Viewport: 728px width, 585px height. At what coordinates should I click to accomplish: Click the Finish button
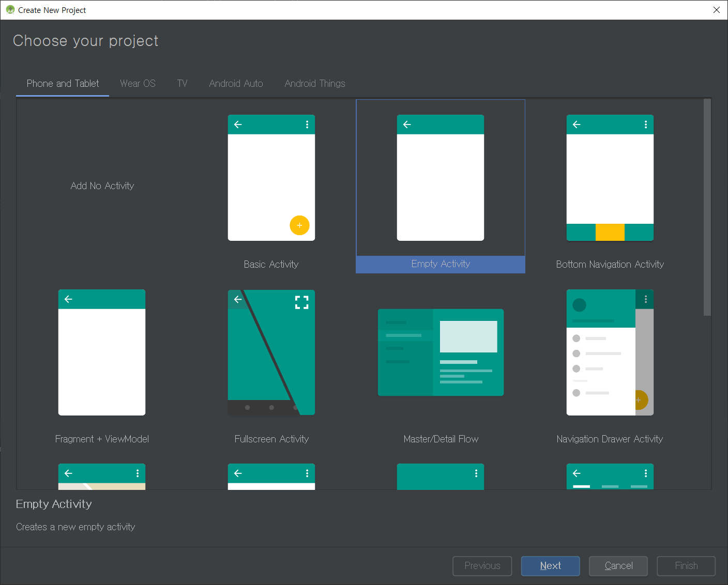[x=686, y=566]
